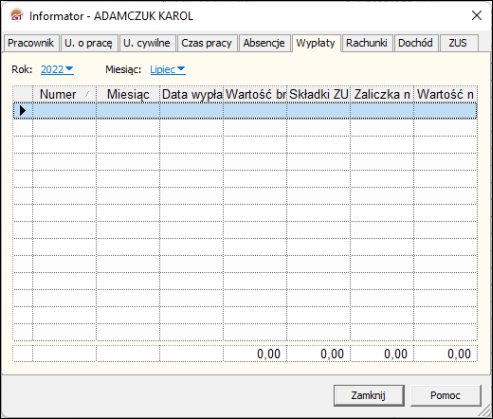
Task: Open the Miesiąc Lipiec dropdown
Action: [168, 69]
